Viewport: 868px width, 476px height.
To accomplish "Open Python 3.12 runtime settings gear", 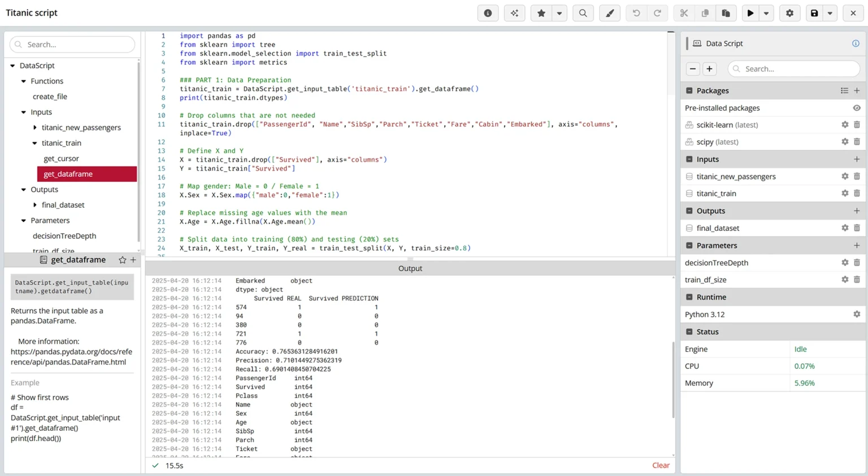I will 857,314.
